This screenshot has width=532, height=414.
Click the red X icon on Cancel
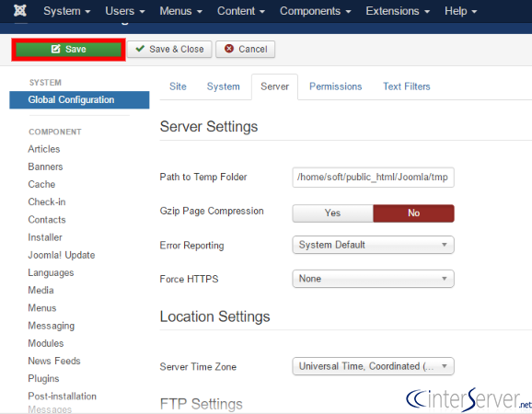click(x=229, y=49)
